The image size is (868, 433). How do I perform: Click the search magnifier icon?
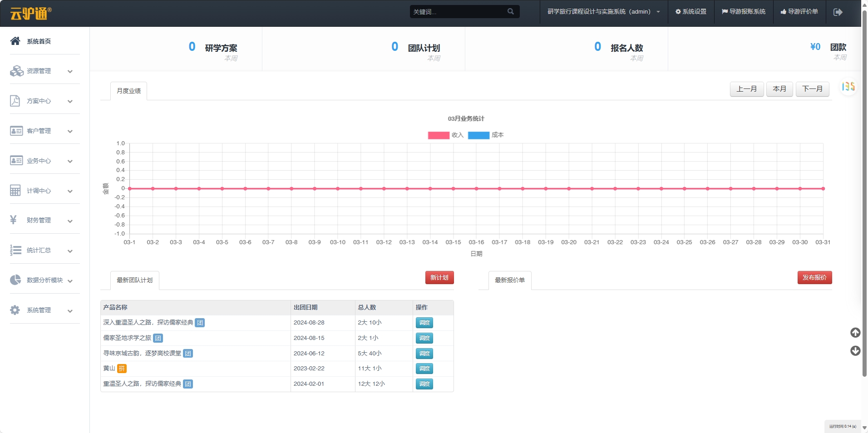coord(511,11)
